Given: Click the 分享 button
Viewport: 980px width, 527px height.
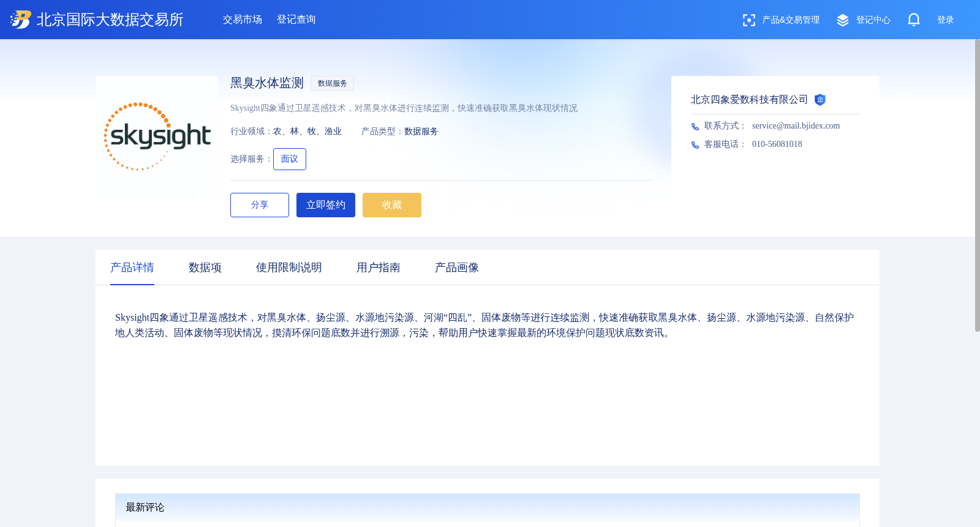Looking at the screenshot, I should tap(260, 205).
